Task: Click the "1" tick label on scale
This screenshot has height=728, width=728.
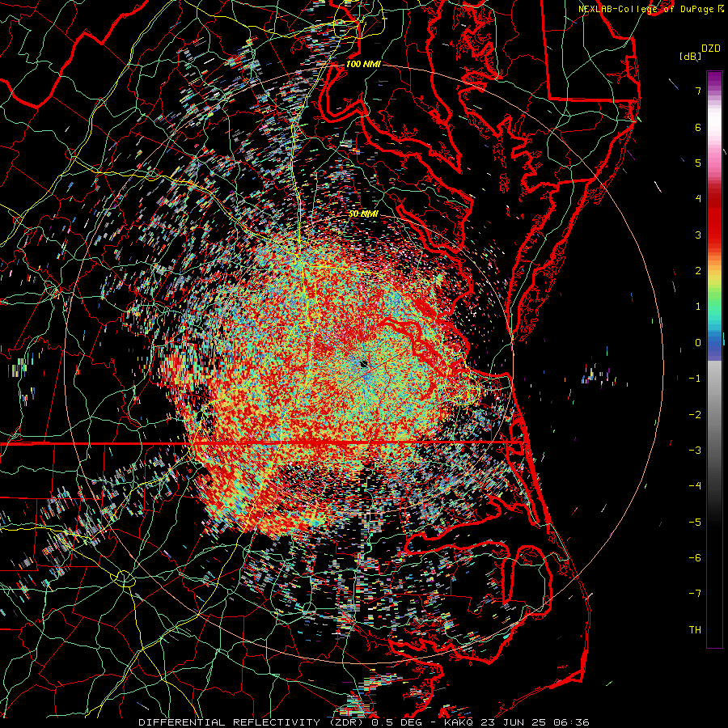Action: [698, 307]
